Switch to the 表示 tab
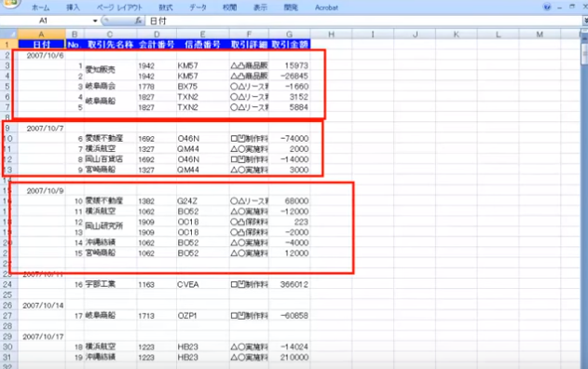Viewport: 588px width, 369px height. [x=260, y=7]
